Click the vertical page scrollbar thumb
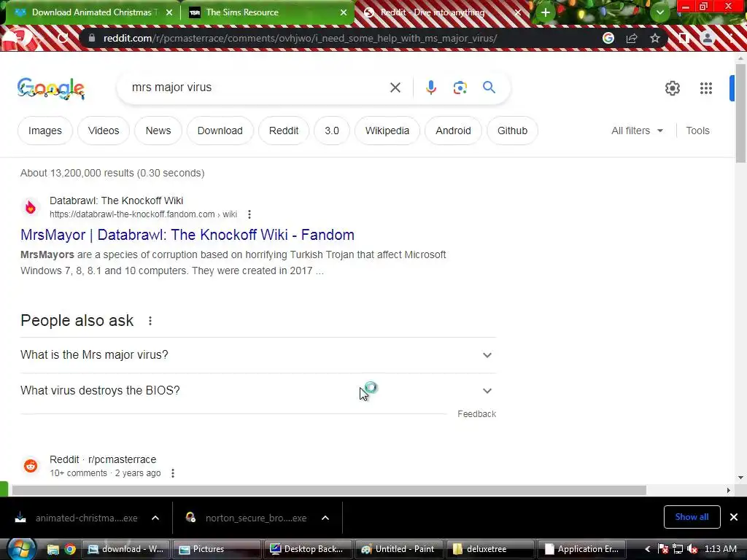 (x=740, y=112)
